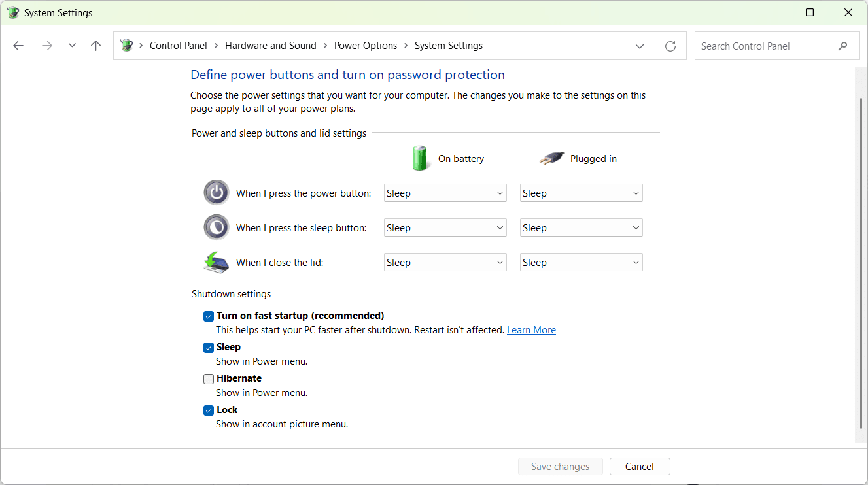Click 'When I close the lid' label

pos(280,263)
